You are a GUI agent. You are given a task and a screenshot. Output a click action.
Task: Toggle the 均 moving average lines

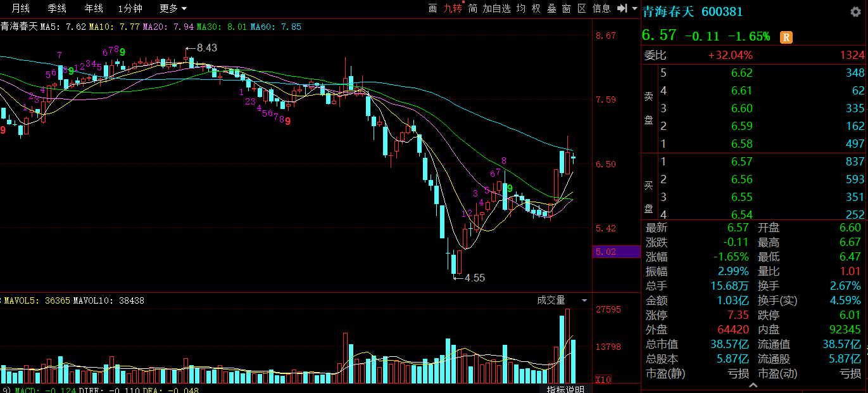pyautogui.click(x=520, y=8)
